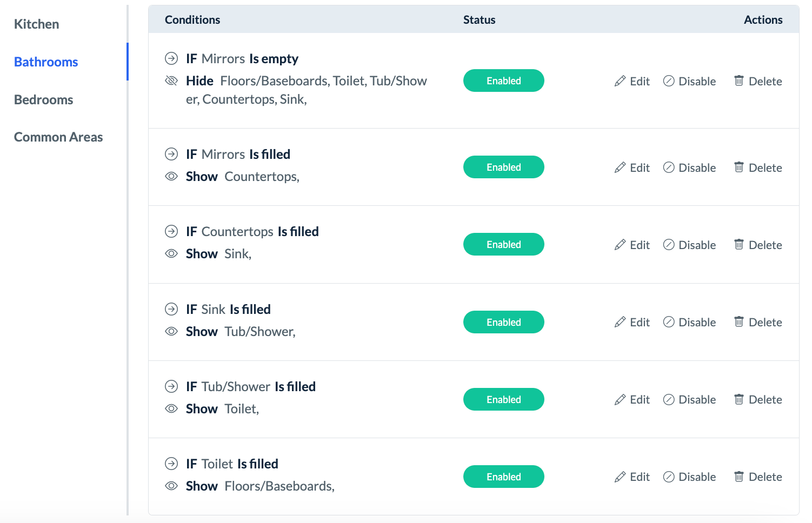812x523 pixels.
Task: Click arrow icon beside IF Mirrors Is empty
Action: point(171,58)
